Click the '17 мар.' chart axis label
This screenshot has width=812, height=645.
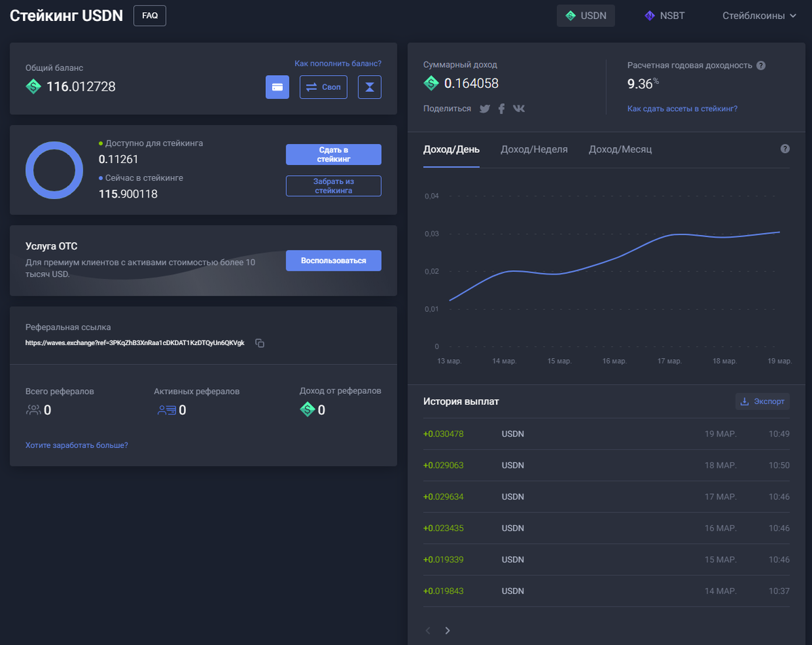pos(669,361)
